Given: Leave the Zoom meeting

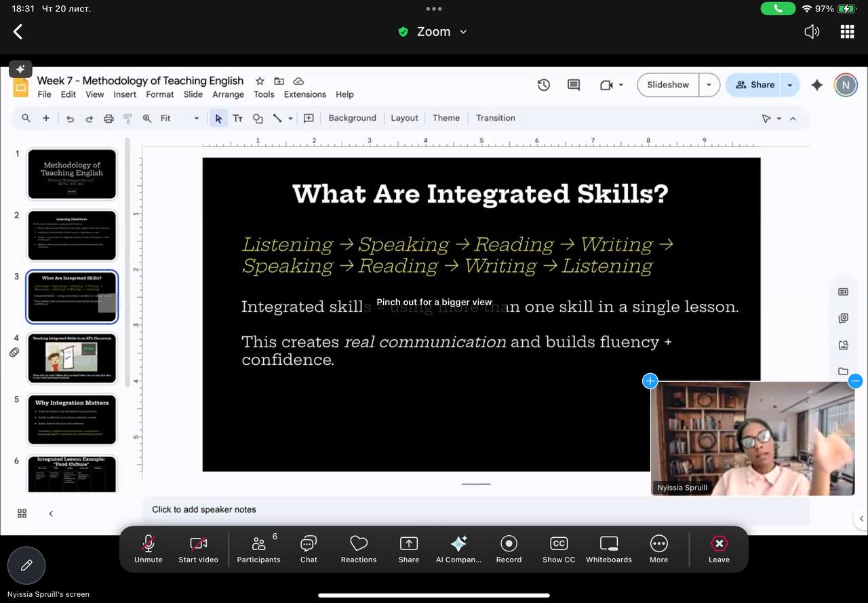Looking at the screenshot, I should click(x=719, y=549).
